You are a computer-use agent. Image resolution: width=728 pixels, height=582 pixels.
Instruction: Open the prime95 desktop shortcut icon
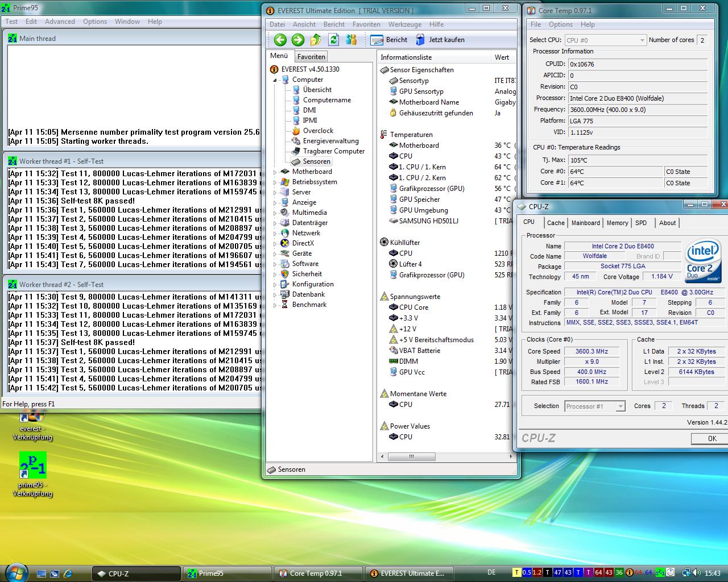tap(32, 466)
